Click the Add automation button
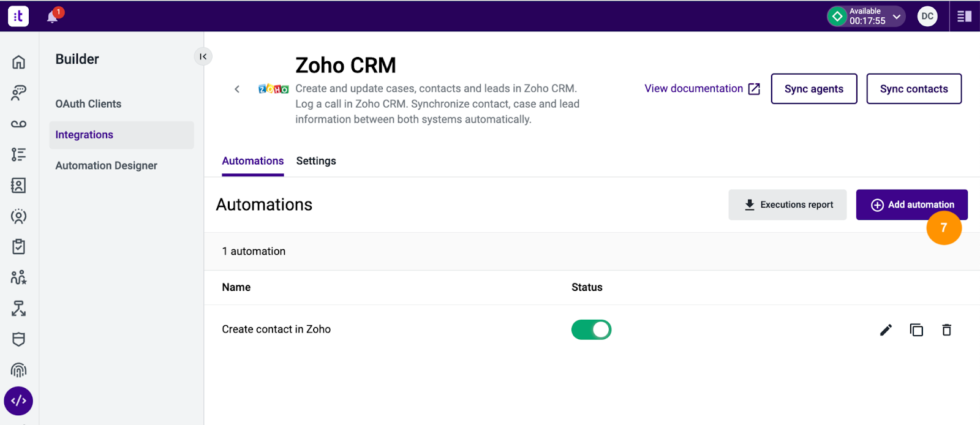Viewport: 980px width, 425px height. (912, 205)
